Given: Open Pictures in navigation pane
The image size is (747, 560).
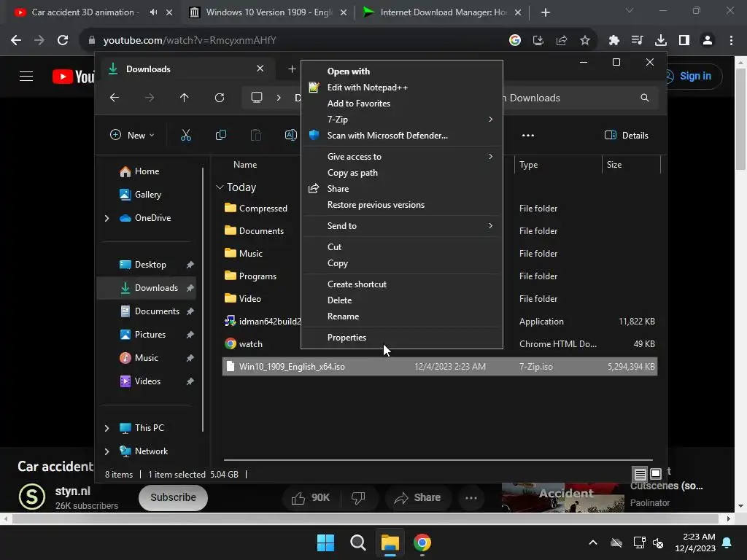Looking at the screenshot, I should pos(146,335).
